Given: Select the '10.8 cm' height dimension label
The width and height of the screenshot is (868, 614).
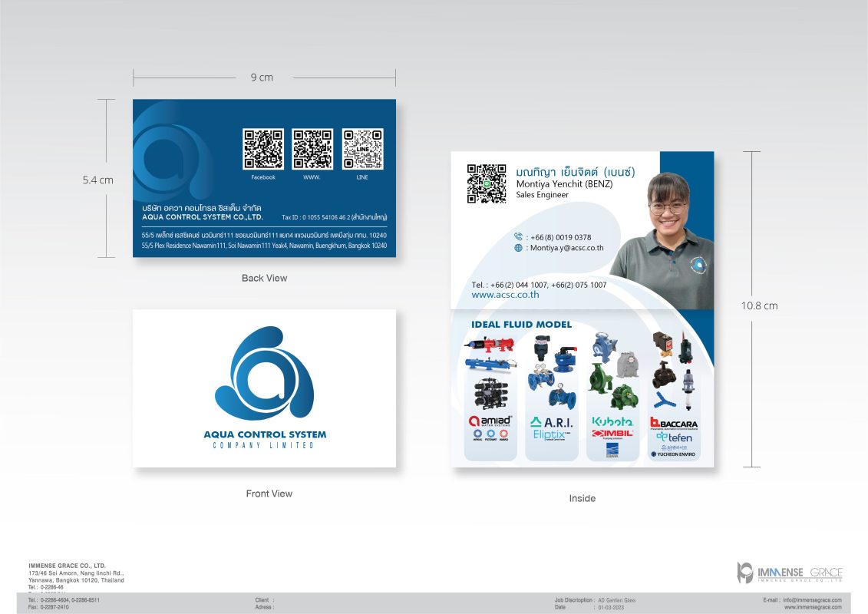Looking at the screenshot, I should pos(760,305).
